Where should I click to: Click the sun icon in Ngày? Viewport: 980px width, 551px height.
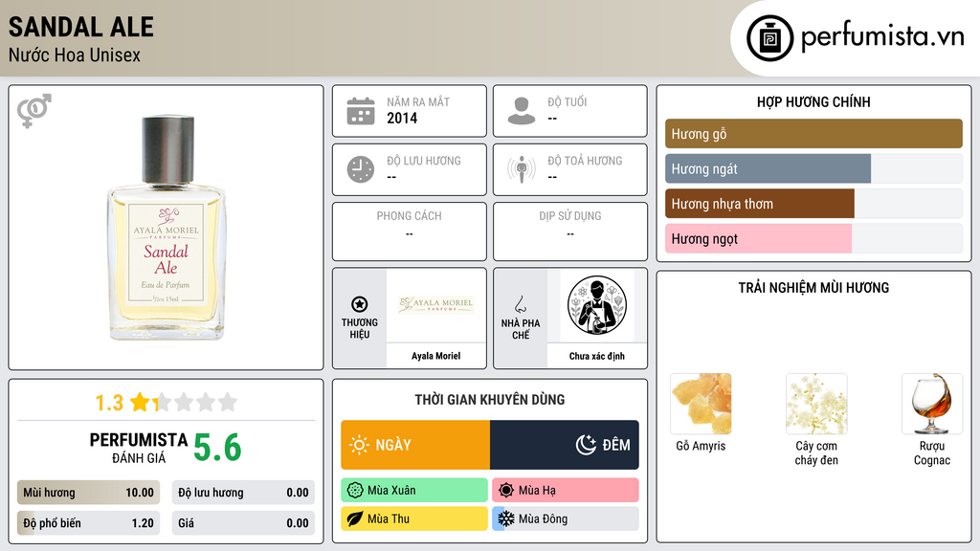pos(359,445)
